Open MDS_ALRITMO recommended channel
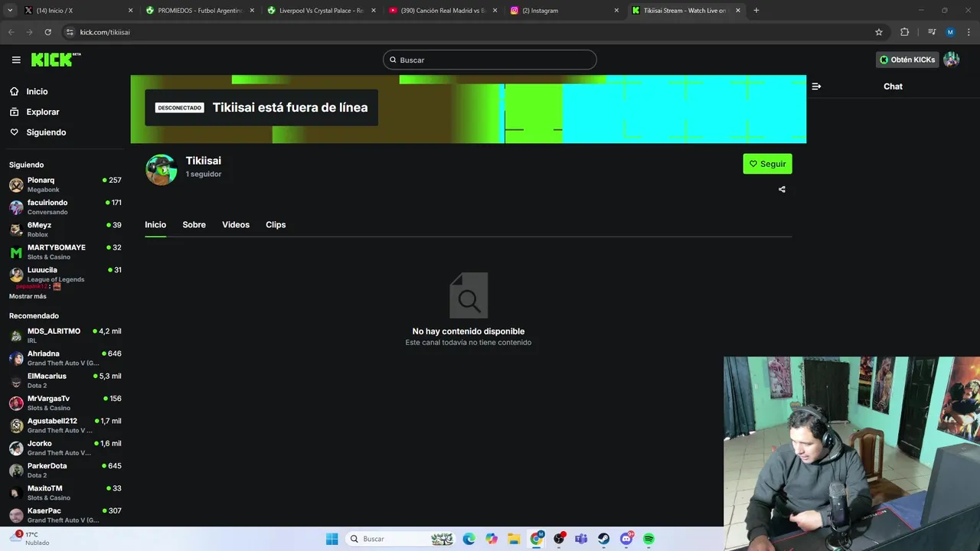Image resolution: width=980 pixels, height=551 pixels. (65, 336)
